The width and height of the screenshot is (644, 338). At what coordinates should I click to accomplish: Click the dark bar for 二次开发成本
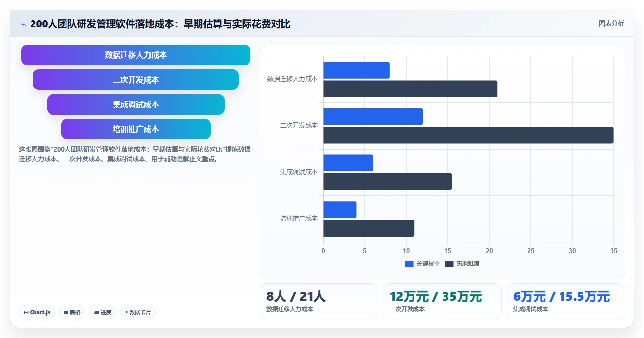[x=468, y=135]
